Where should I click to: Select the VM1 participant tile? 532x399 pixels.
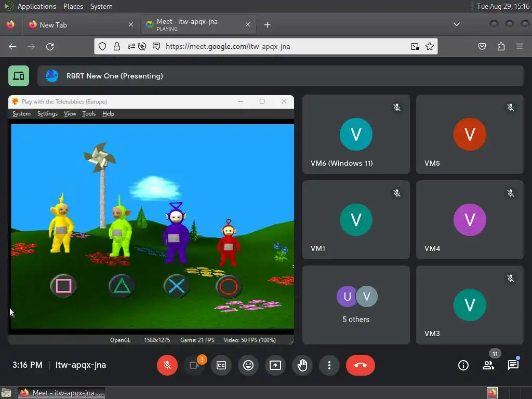356,220
